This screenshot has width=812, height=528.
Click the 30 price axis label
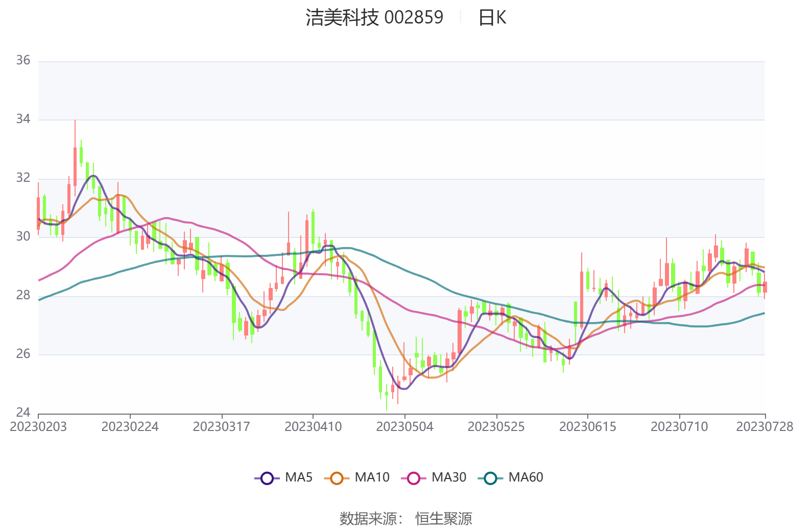click(x=23, y=236)
